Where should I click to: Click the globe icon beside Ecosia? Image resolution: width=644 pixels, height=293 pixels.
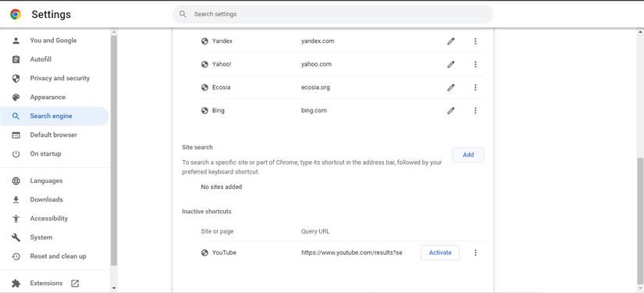205,88
